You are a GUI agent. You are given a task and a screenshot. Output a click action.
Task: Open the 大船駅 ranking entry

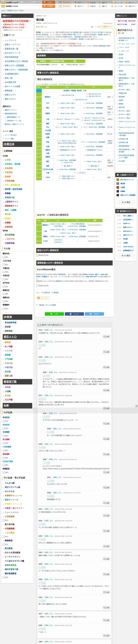coord(123,188)
